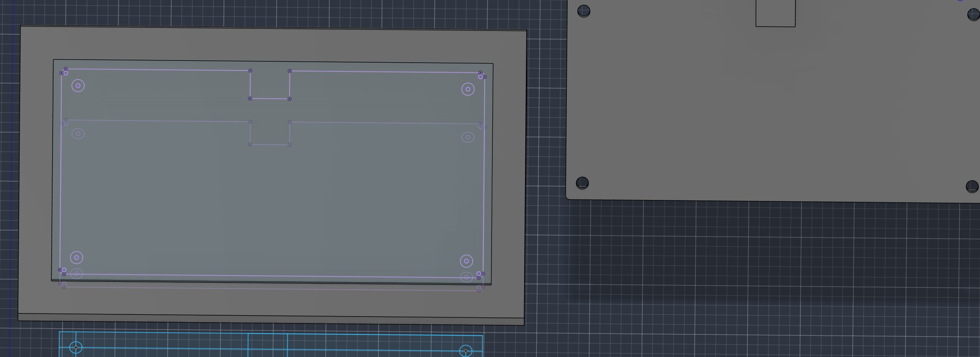
Task: Click the lower-left hole of the grey plate
Action: (x=582, y=183)
